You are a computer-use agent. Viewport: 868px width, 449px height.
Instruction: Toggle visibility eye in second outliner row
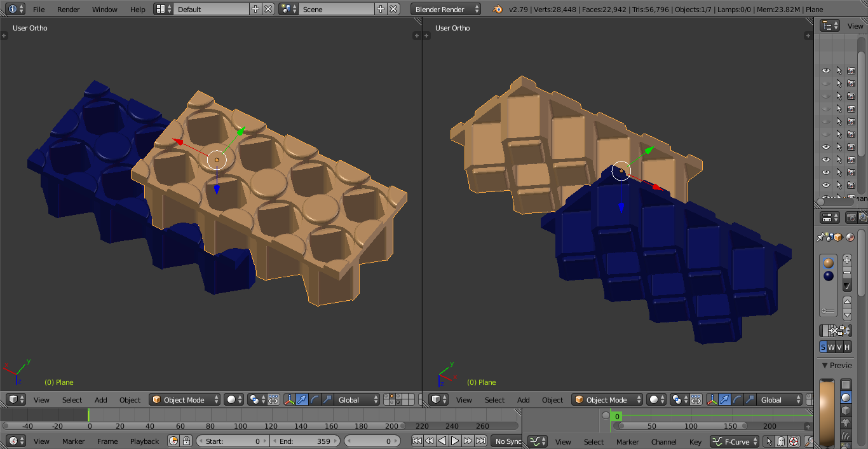[826, 83]
